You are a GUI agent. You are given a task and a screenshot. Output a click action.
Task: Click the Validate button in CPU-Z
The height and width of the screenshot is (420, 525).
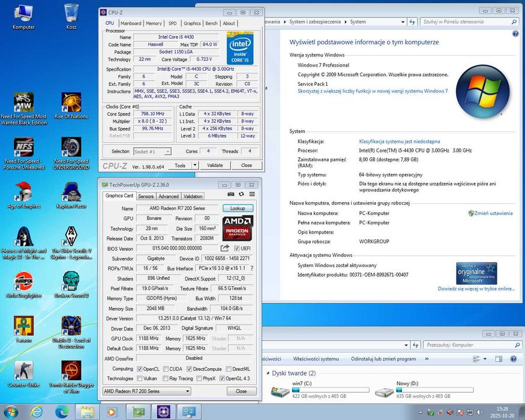215,165
